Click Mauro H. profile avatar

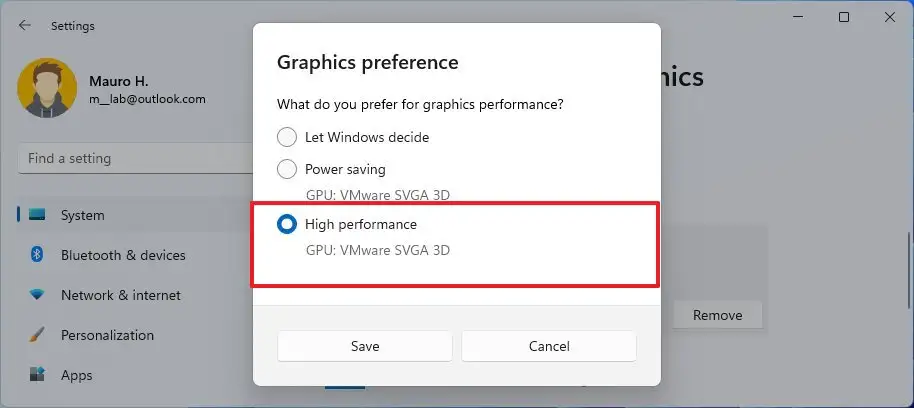pos(47,88)
